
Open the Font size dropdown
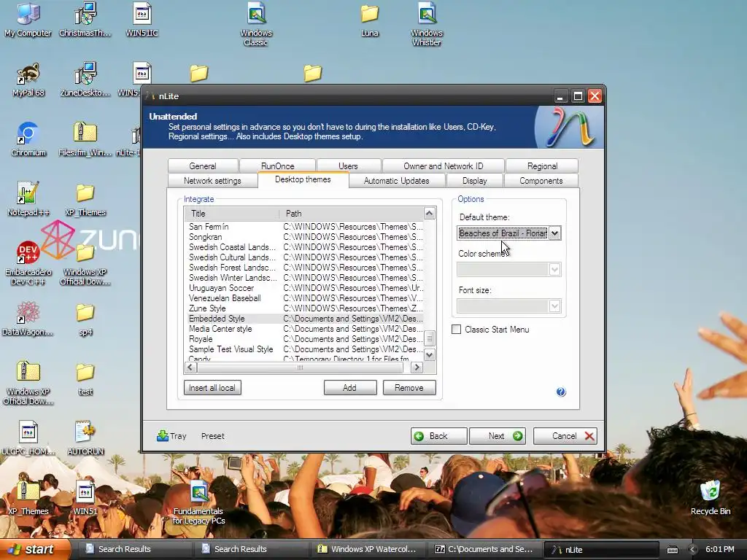tap(554, 306)
